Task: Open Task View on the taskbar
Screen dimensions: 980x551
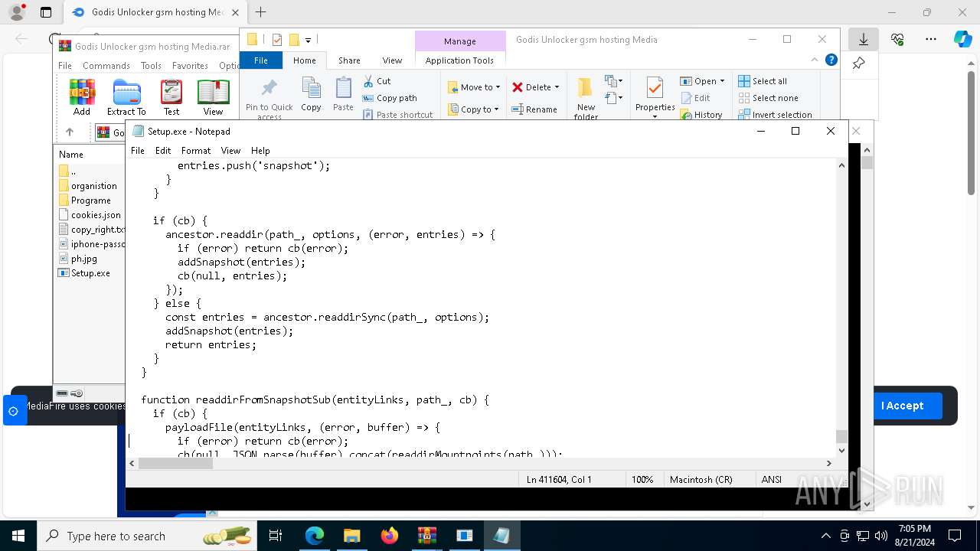Action: pos(276,536)
